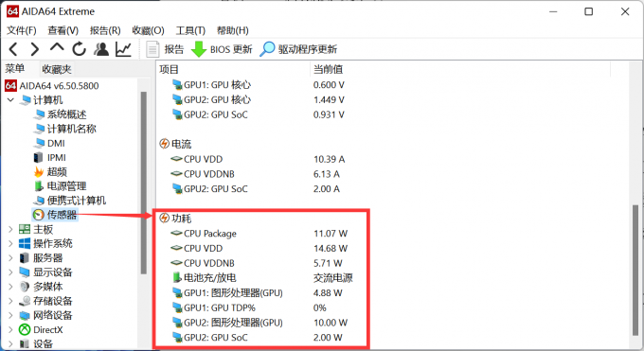The image size is (644, 351).
Task: Select 便携式计算机 in the tree
Action: click(77, 201)
